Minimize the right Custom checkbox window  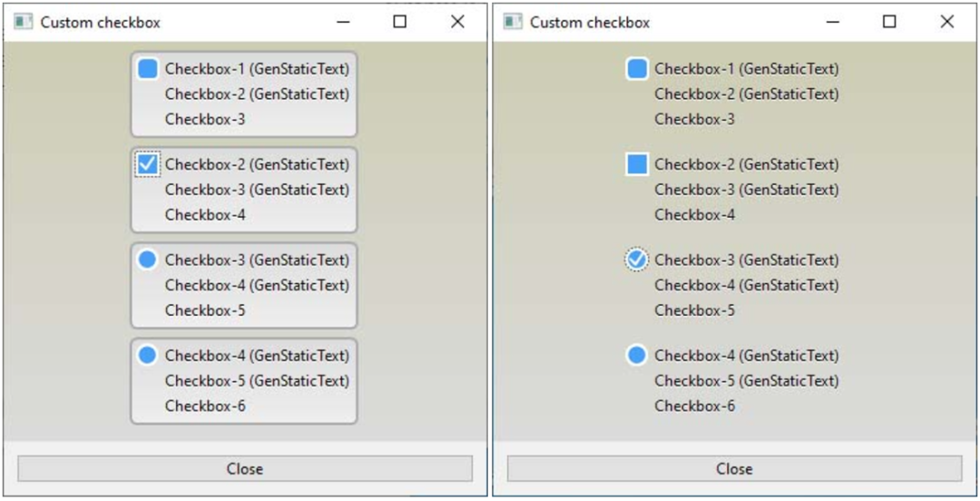(x=832, y=22)
